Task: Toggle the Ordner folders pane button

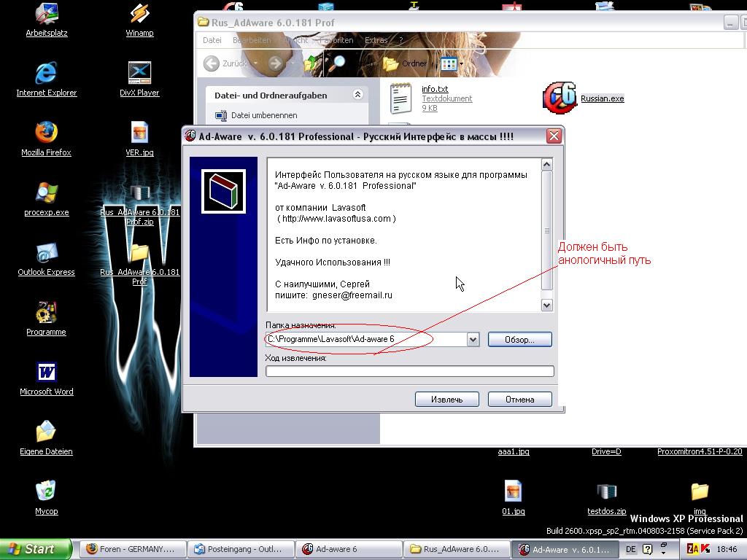Action: pyautogui.click(x=405, y=63)
